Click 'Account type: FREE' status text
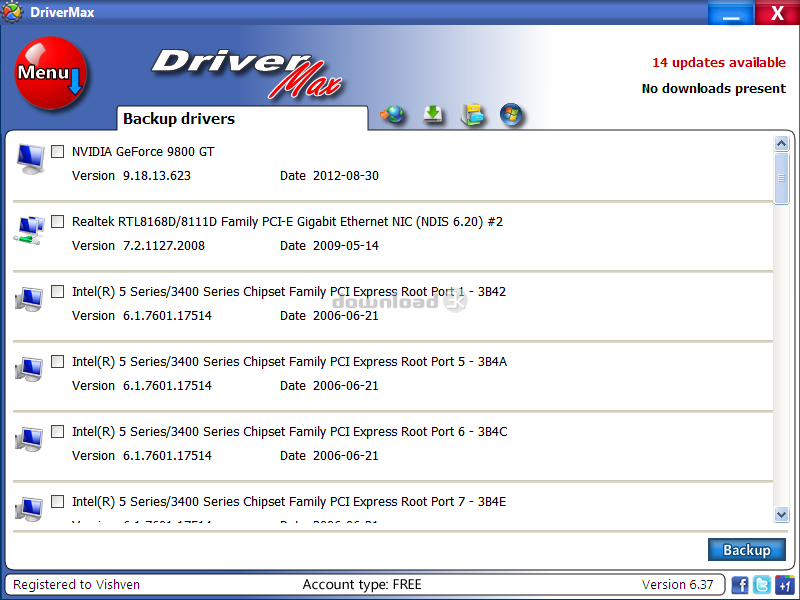The width and height of the screenshot is (800, 600). point(362,584)
